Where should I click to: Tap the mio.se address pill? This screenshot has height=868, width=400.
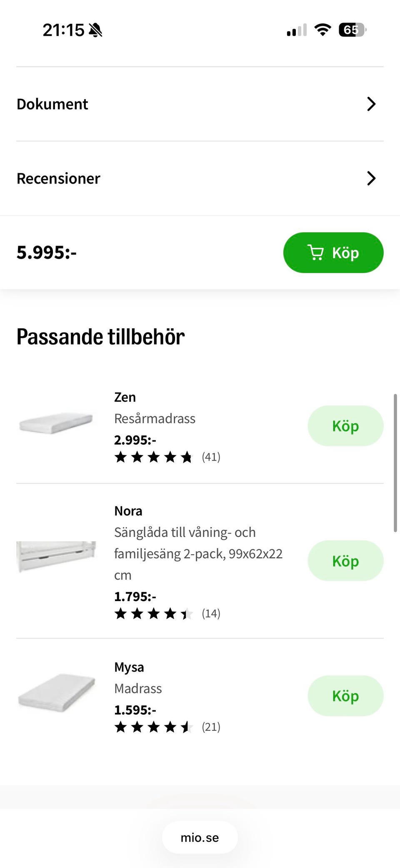click(x=200, y=838)
